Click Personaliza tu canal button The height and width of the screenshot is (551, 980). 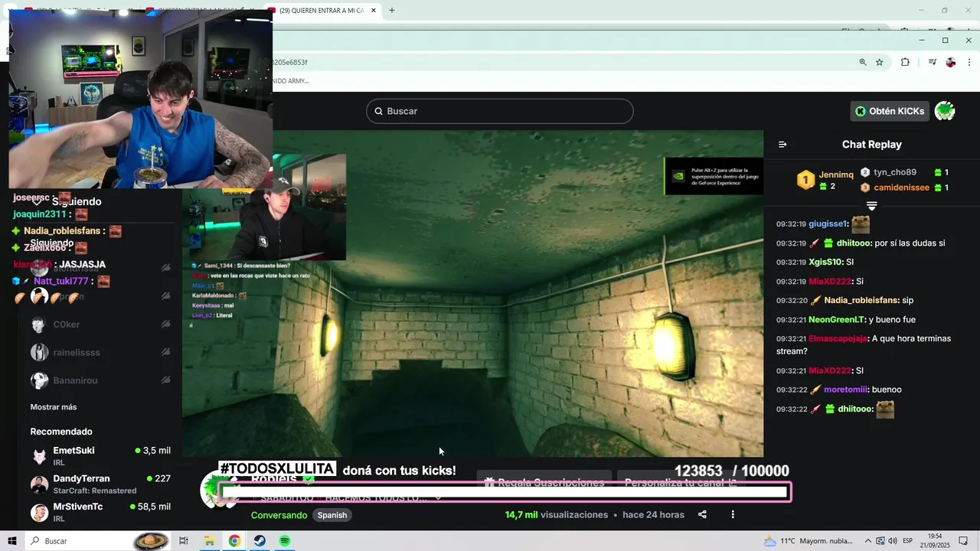pos(681,483)
